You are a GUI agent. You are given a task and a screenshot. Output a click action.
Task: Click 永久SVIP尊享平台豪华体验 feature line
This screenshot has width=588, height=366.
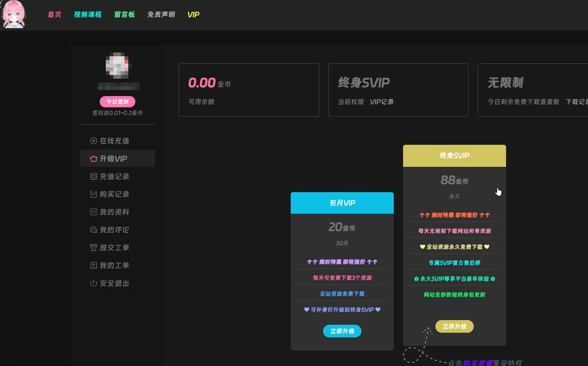[x=455, y=279]
